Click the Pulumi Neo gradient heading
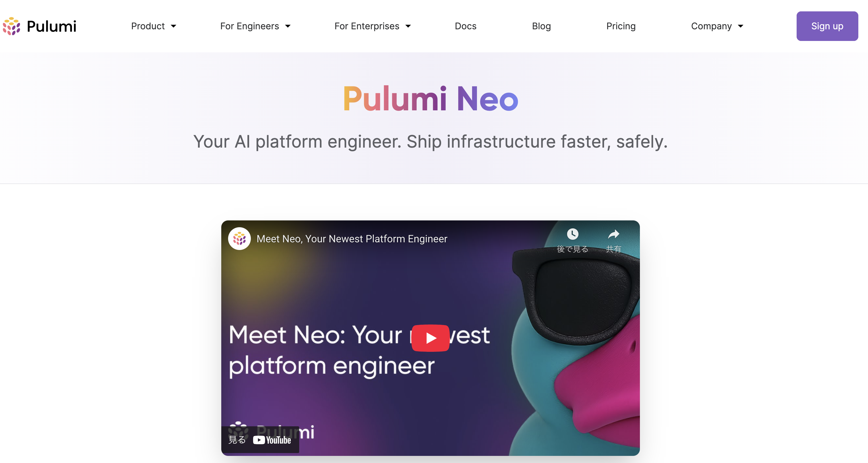The width and height of the screenshot is (868, 463). point(430,98)
